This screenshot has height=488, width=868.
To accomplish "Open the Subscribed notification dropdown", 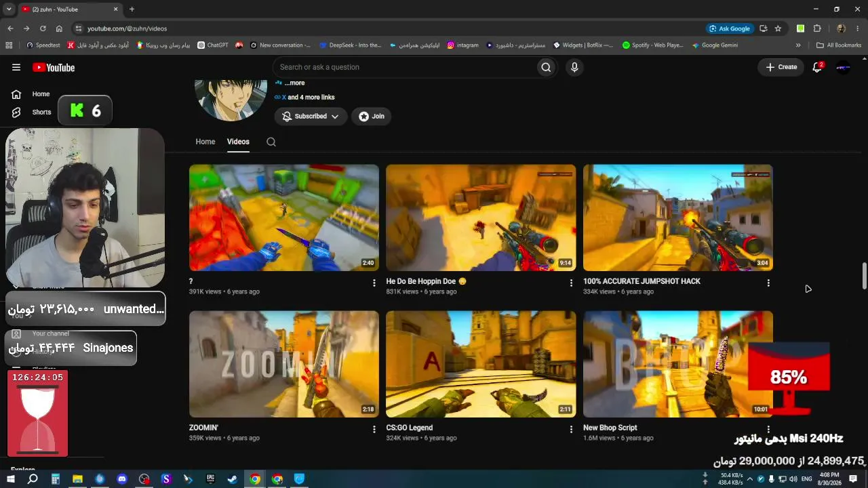I will (311, 117).
